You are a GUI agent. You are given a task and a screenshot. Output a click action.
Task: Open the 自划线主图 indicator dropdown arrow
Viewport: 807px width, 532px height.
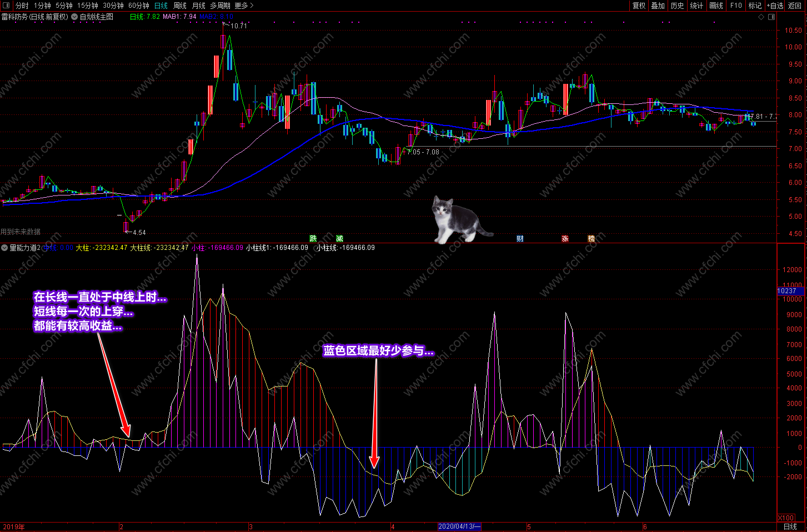[74, 17]
